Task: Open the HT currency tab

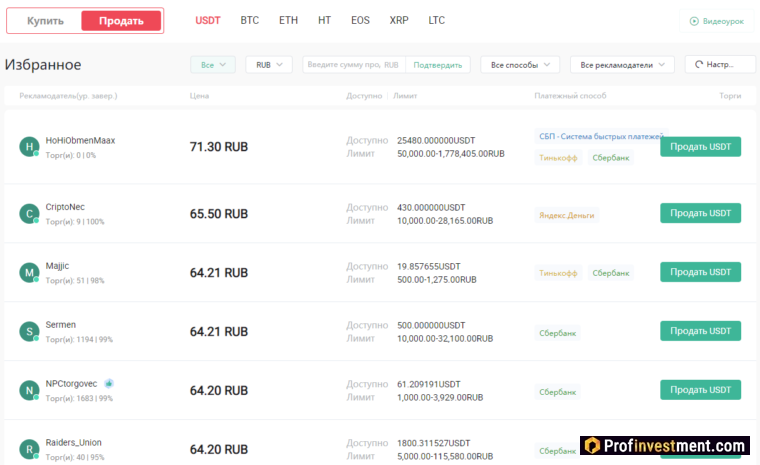Action: pos(324,20)
